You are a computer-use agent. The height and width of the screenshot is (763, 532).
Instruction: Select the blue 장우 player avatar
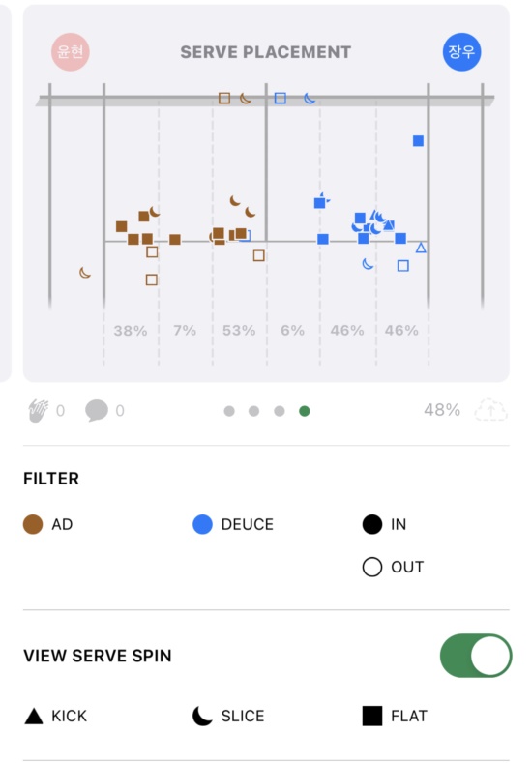tap(461, 52)
